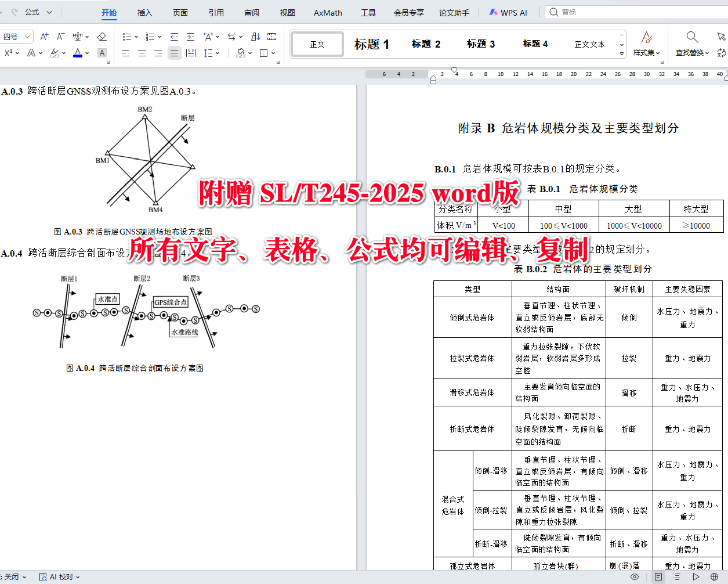
Task: Click the WPS AI button
Action: pos(508,12)
